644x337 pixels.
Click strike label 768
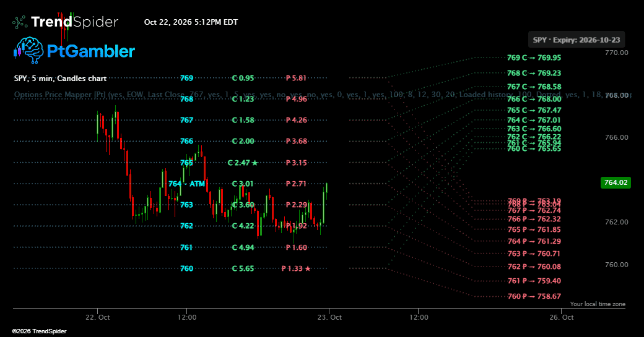point(186,99)
